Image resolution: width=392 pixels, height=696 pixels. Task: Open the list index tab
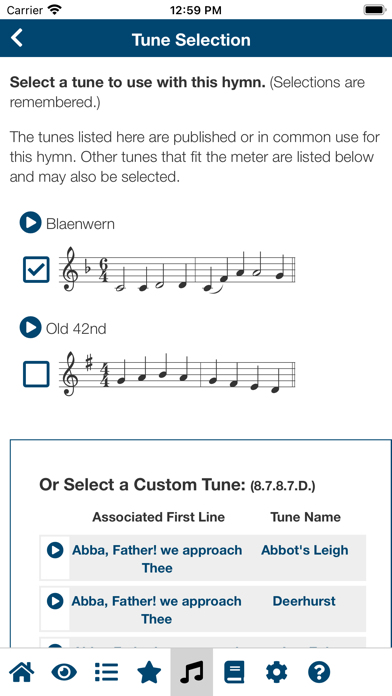pyautogui.click(x=107, y=672)
